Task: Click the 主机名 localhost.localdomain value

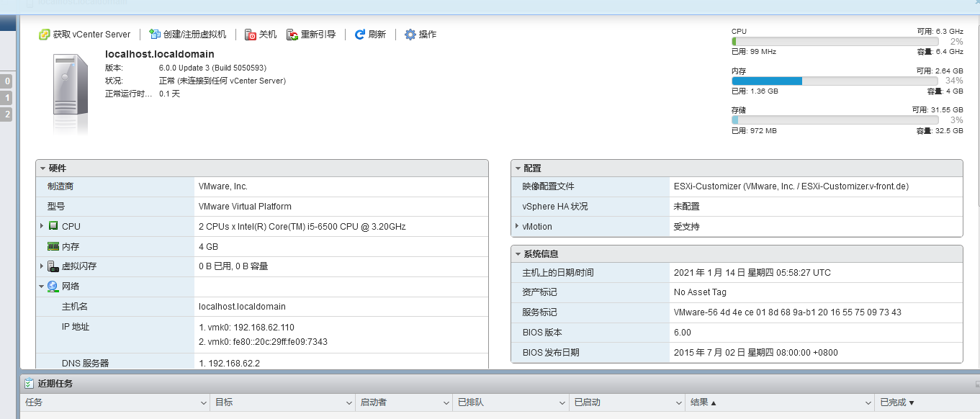Action: click(x=242, y=307)
